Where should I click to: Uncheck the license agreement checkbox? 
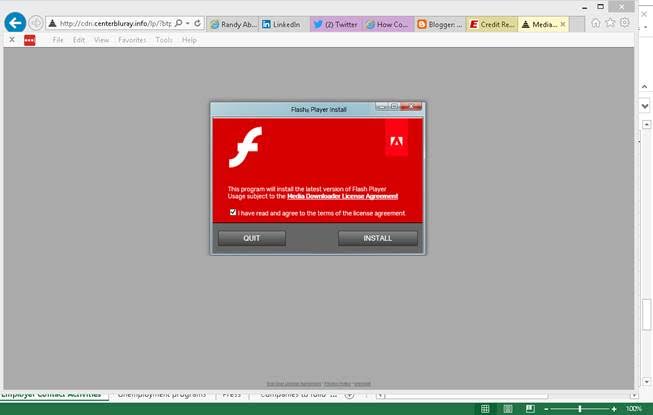(233, 212)
